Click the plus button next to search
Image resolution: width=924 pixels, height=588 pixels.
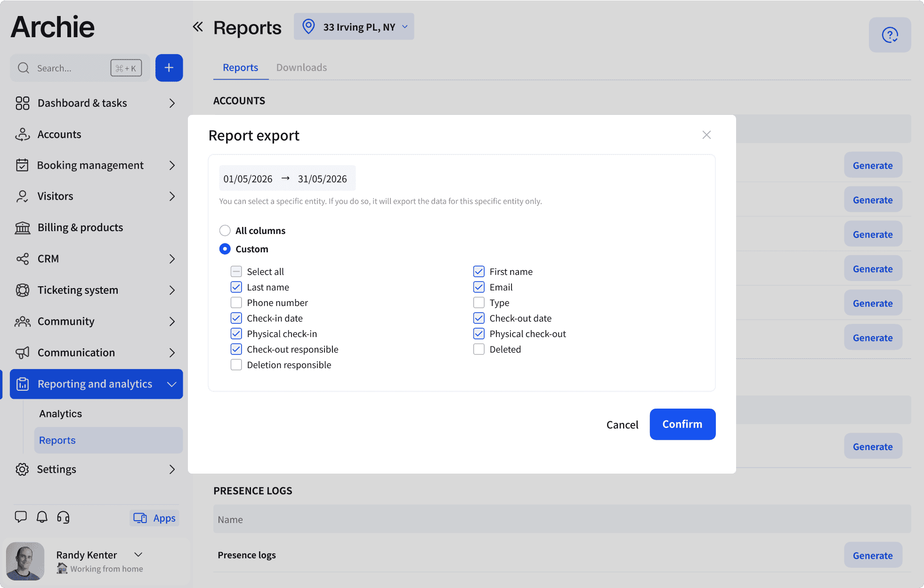click(169, 68)
